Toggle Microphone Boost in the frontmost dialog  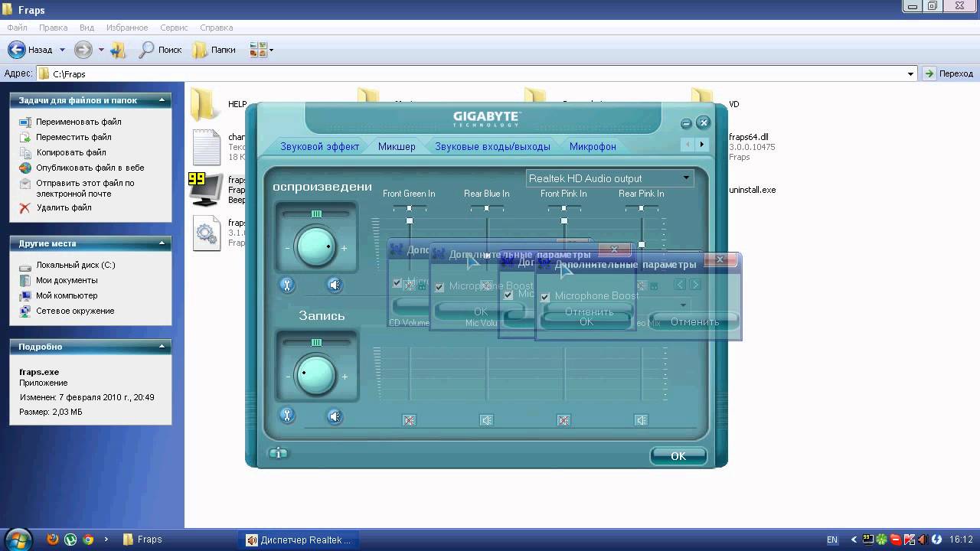(545, 297)
